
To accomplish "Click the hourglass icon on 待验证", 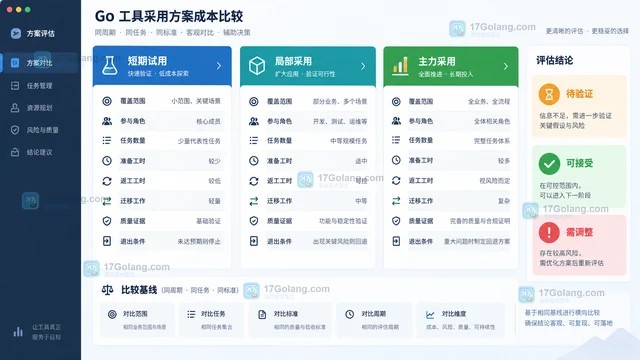I will coord(549,94).
